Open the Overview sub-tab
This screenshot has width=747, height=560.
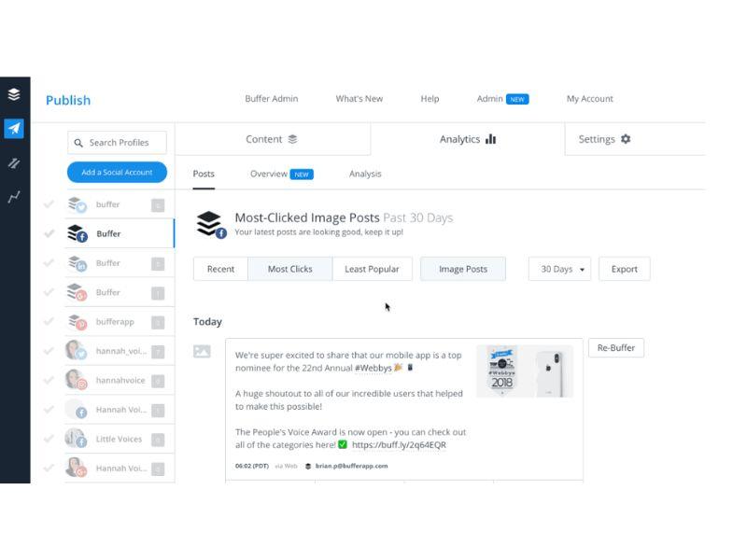click(x=282, y=174)
